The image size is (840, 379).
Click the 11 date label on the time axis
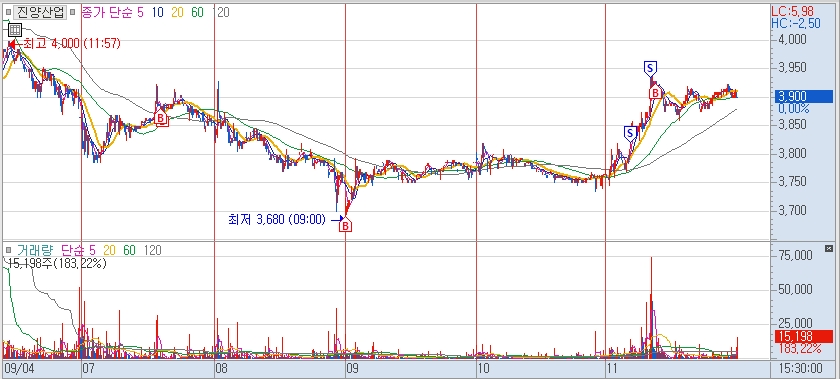613,369
